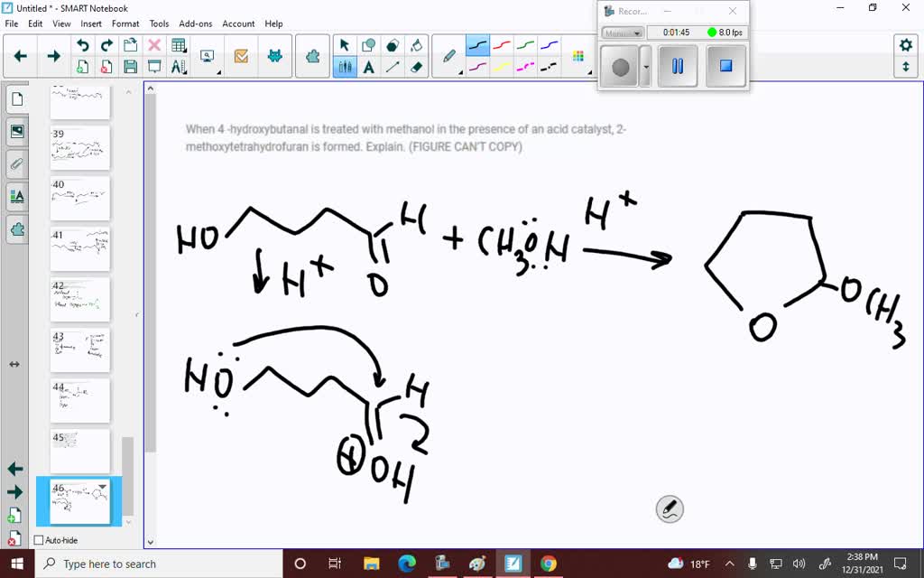The width and height of the screenshot is (924, 578).
Task: Open the Gallery tab in the sidebar
Action: [16, 131]
